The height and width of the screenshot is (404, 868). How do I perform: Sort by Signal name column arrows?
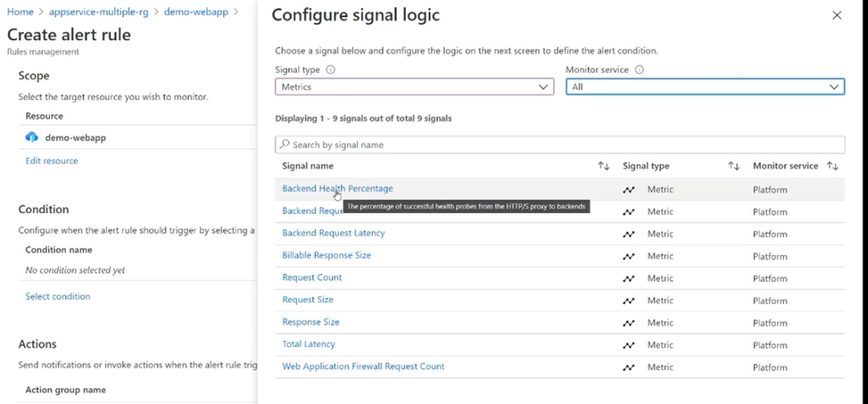603,166
